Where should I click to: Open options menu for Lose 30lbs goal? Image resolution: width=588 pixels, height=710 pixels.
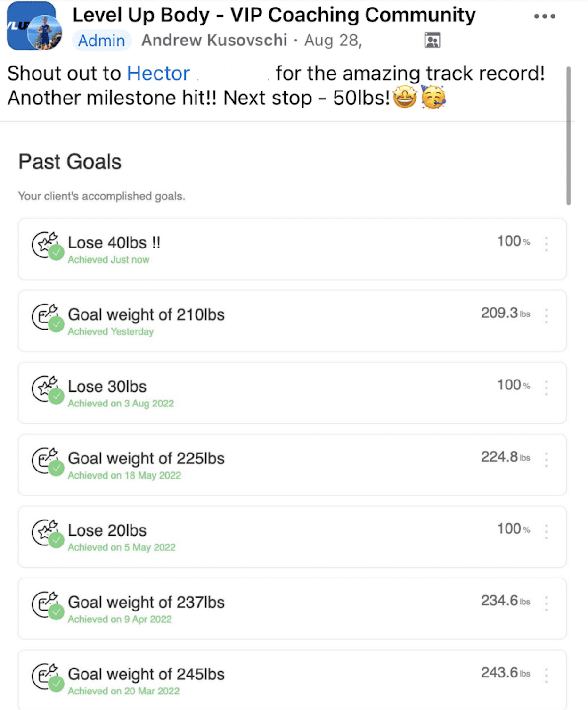tap(547, 388)
